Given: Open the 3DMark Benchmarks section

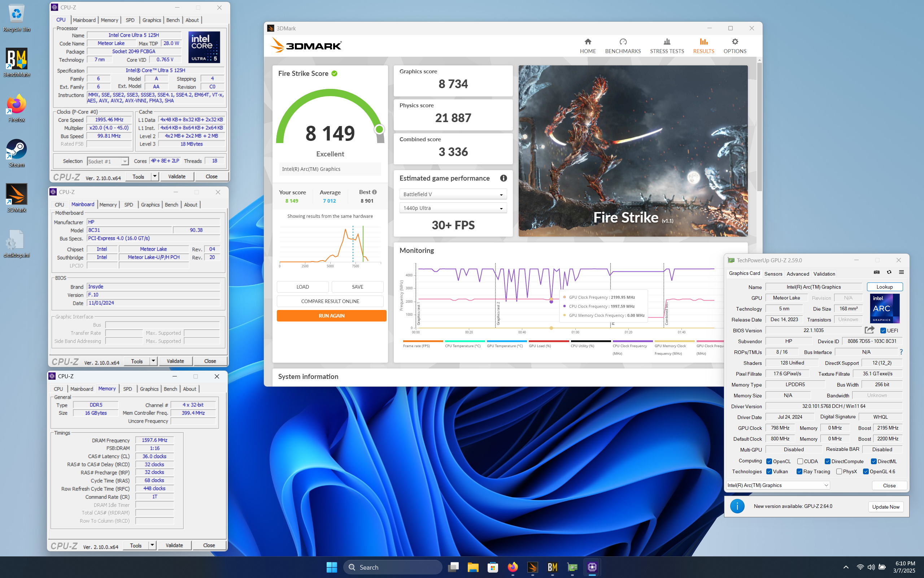Looking at the screenshot, I should pyautogui.click(x=623, y=46).
